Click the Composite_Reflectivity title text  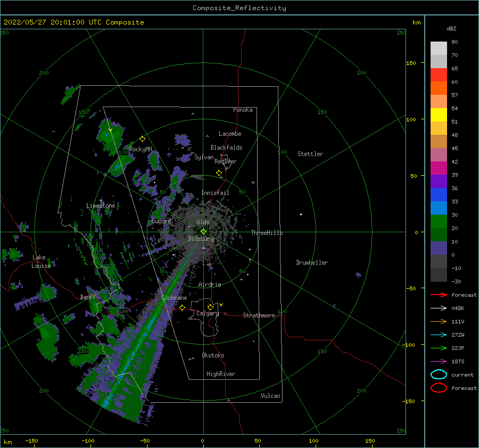[240, 8]
